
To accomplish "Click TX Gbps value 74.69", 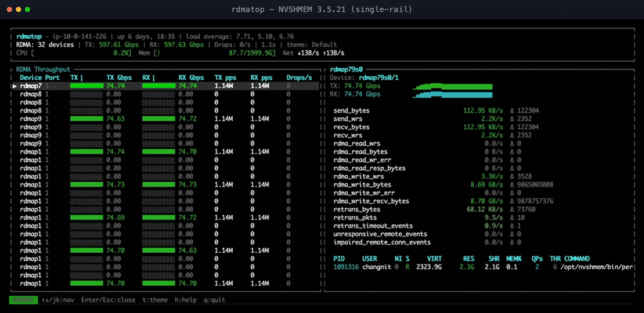I will pyautogui.click(x=115, y=217).
